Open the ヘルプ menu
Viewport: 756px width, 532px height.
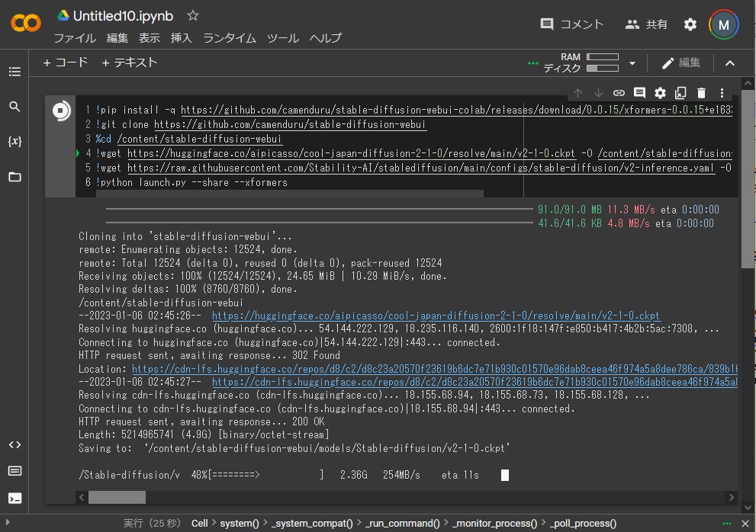point(326,38)
